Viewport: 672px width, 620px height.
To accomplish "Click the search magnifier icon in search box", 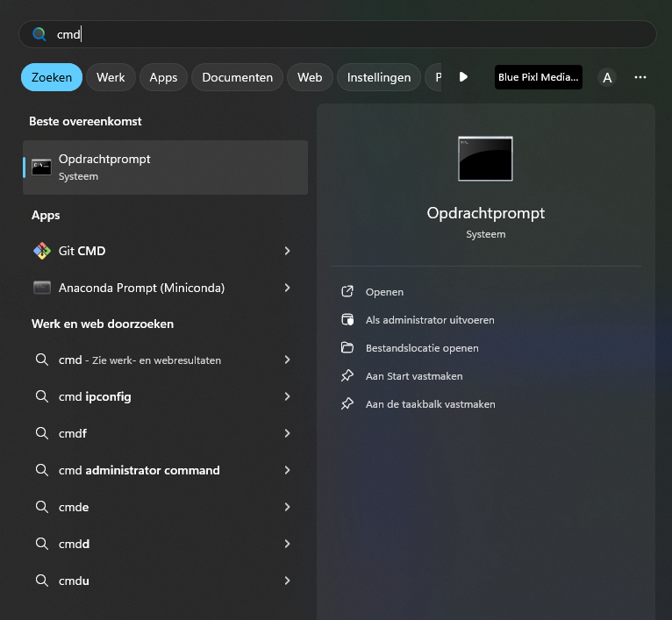I will coord(39,34).
